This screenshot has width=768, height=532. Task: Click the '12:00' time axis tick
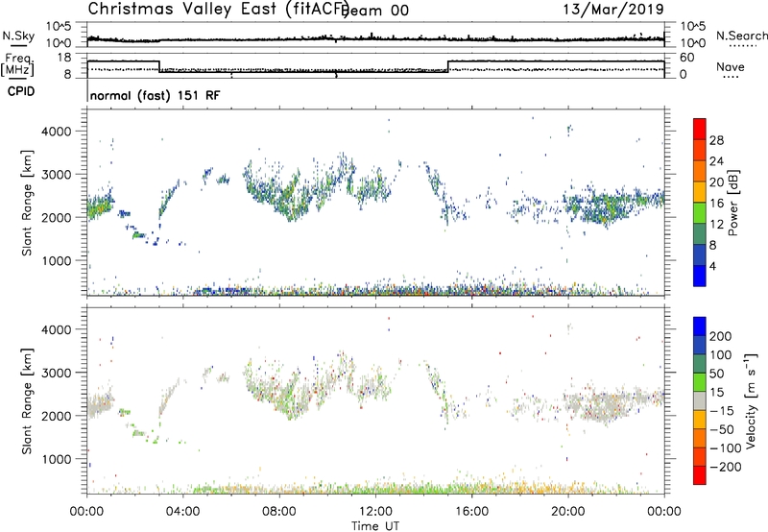click(375, 512)
